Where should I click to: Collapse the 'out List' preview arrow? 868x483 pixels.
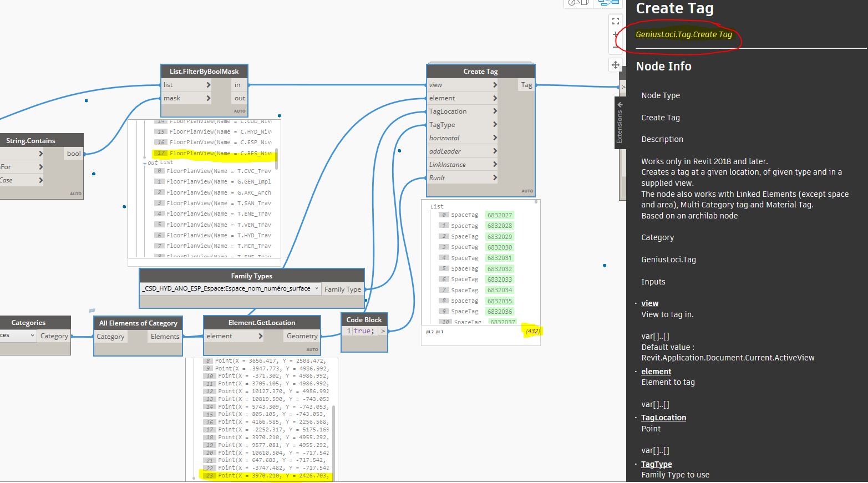[x=145, y=163]
